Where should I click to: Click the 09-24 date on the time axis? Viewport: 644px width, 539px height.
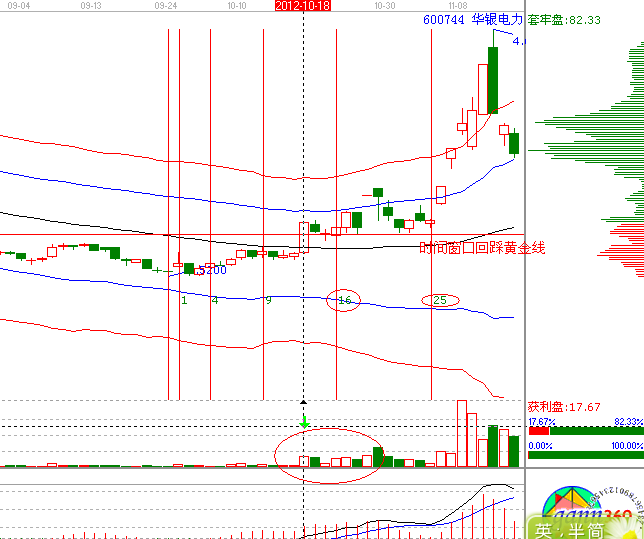pos(166,6)
